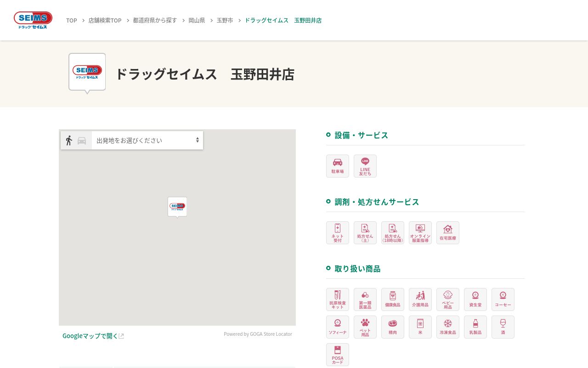Click the 冷凍食品 snowflake icon
Image resolution: width=588 pixels, height=368 pixels.
(448, 327)
